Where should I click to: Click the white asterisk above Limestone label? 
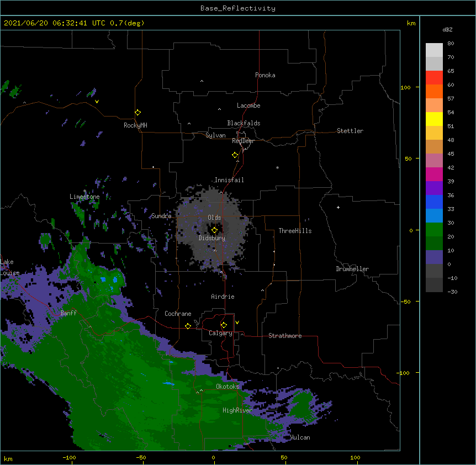tap(84, 191)
